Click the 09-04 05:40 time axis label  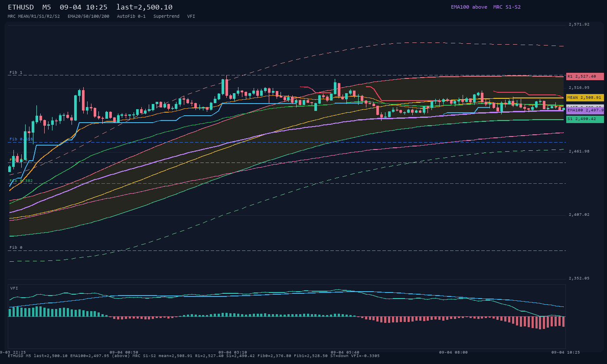pyautogui.click(x=345, y=352)
